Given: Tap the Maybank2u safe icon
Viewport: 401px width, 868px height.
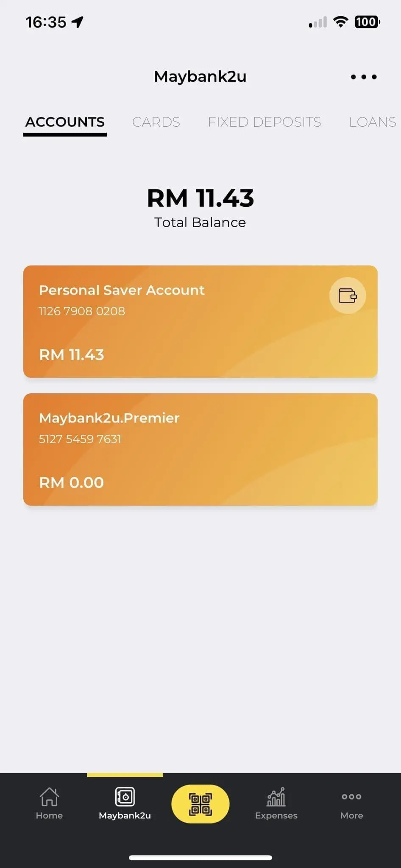Looking at the screenshot, I should (x=125, y=797).
